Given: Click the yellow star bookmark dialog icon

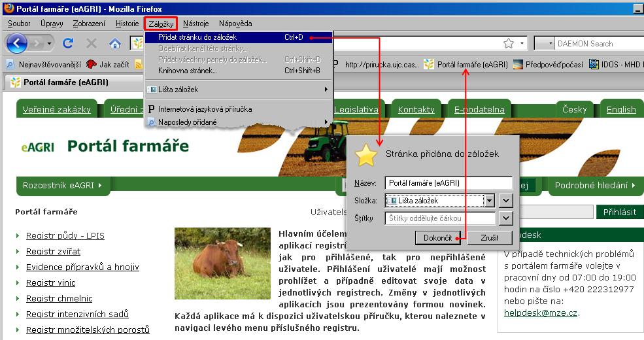Looking at the screenshot, I should click(366, 155).
